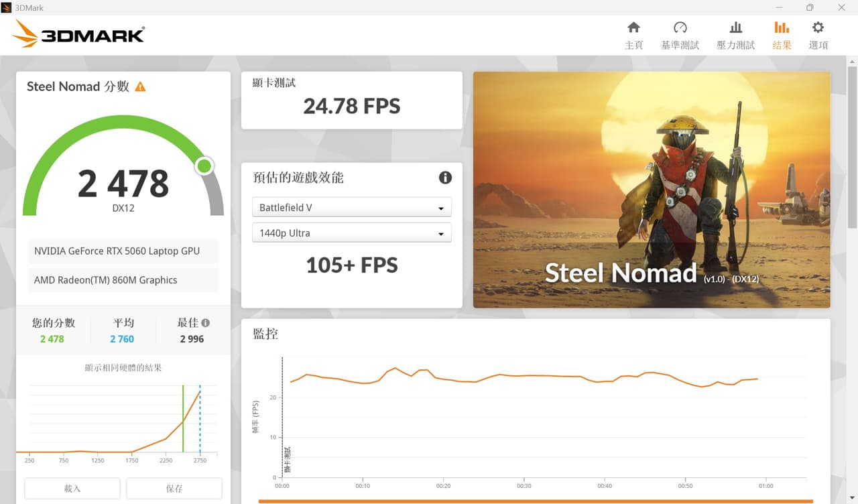This screenshot has width=858, height=504.
Task: Click the blue dashed average line in chart
Action: (x=200, y=419)
